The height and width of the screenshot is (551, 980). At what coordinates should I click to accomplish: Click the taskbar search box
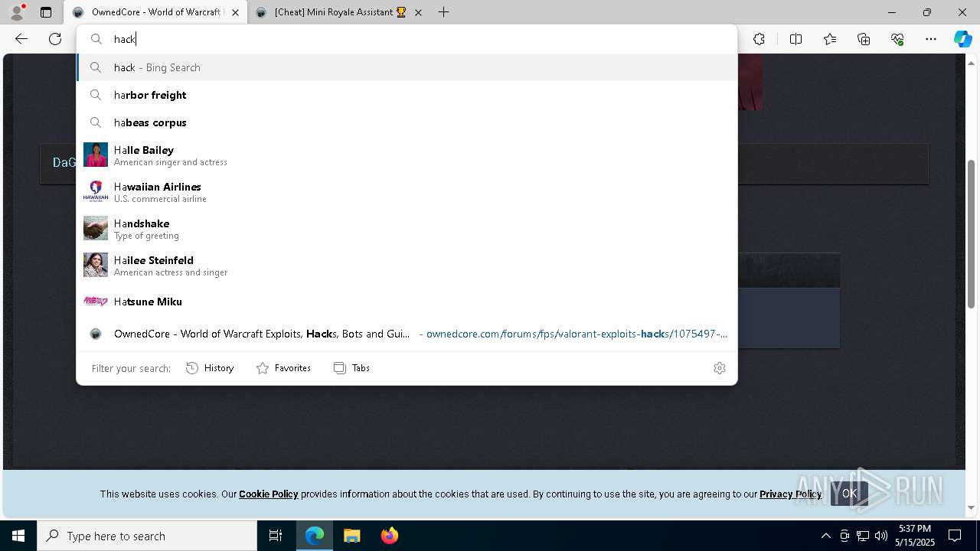147,536
